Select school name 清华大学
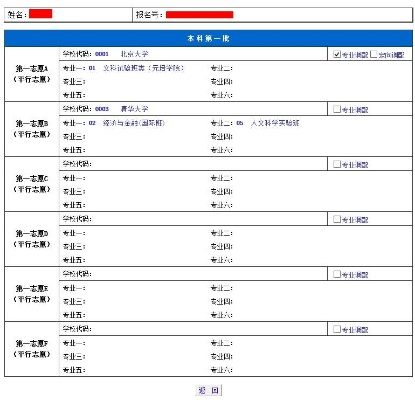415x400 pixels. tap(134, 109)
